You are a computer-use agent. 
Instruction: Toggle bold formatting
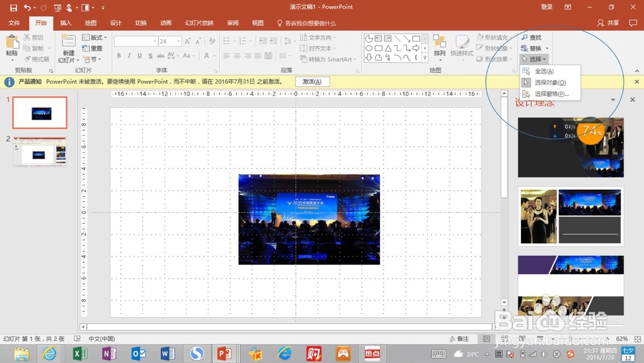click(x=118, y=56)
